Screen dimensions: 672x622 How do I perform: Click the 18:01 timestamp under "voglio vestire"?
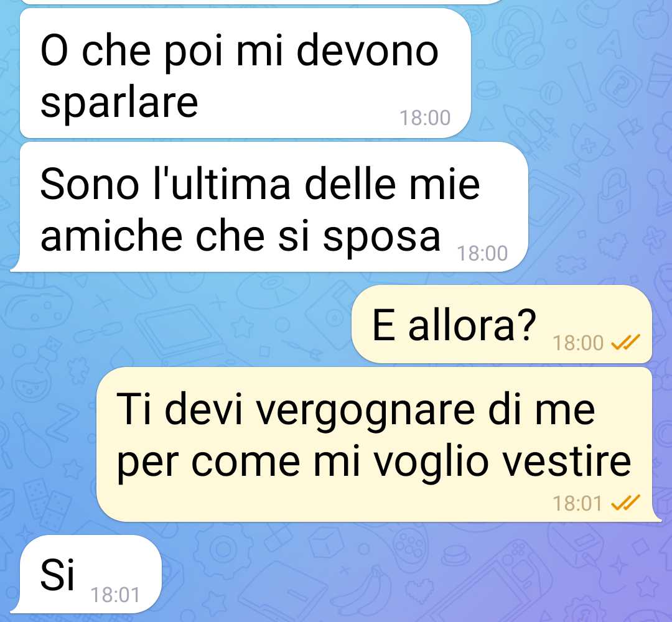[577, 503]
